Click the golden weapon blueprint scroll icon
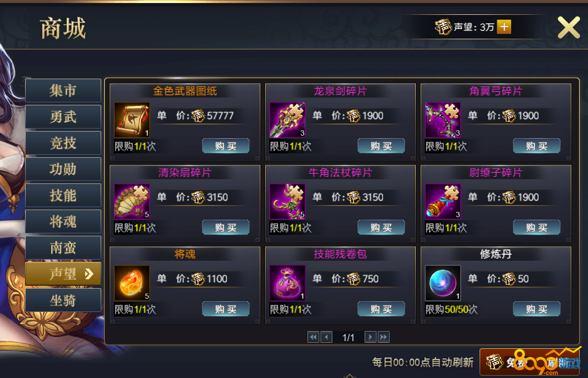Viewport: 588px width, 378px height. (x=132, y=120)
